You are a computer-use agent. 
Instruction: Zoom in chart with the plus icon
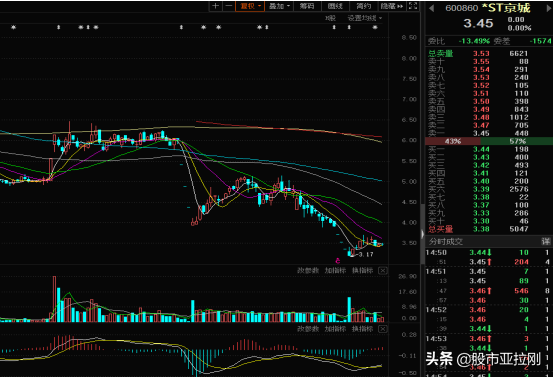(215, 6)
